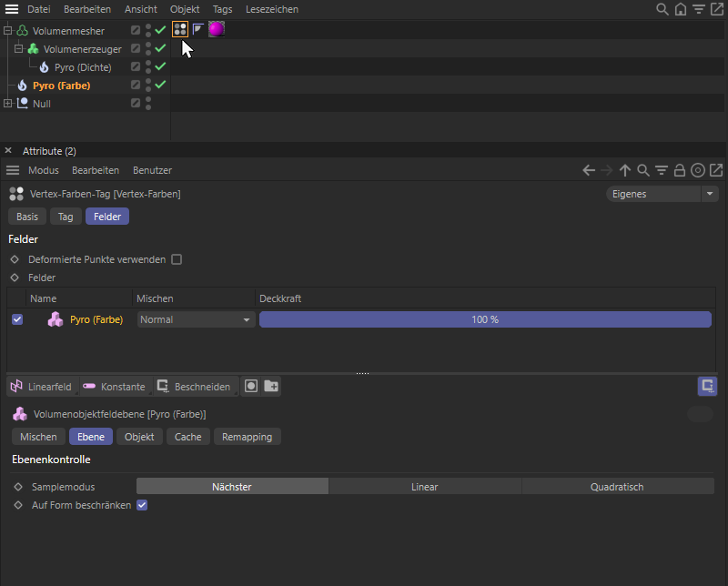Uncheck Auf Form beschränken

[x=142, y=505]
